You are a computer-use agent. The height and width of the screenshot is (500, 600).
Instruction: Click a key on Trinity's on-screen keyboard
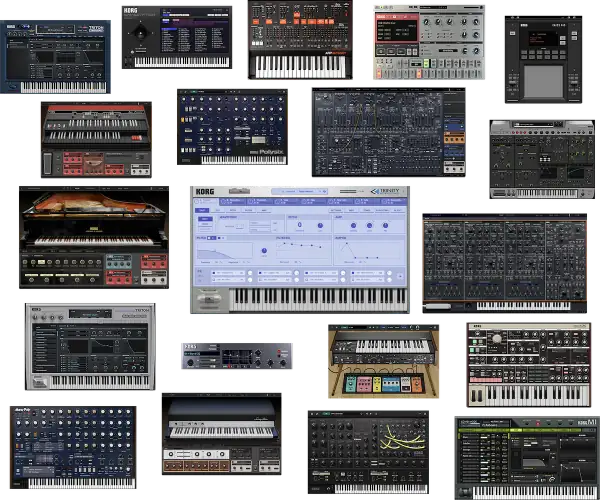[x=318, y=300]
